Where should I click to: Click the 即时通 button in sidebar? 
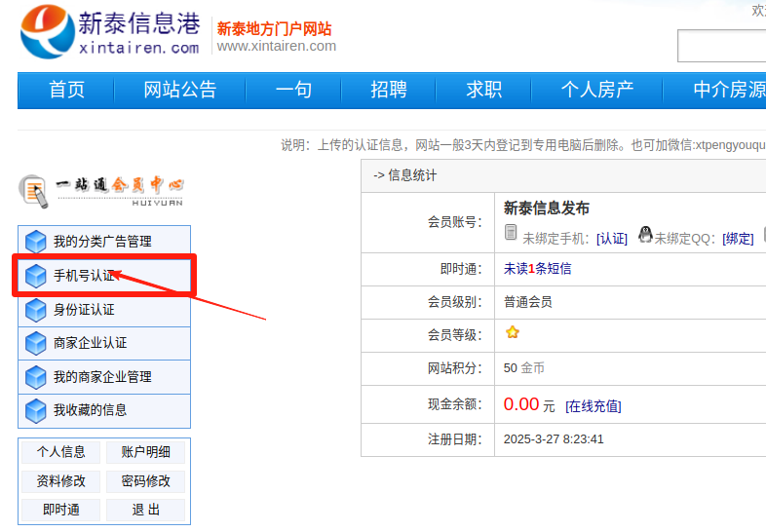(61, 510)
